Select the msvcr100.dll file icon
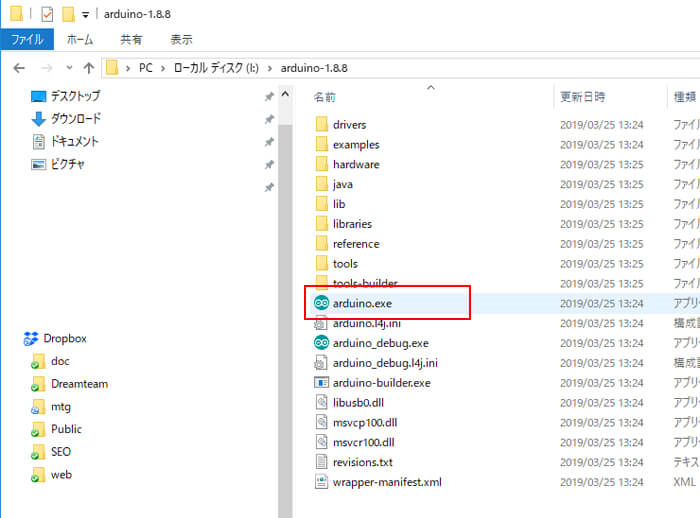The height and width of the screenshot is (518, 700). coord(321,442)
